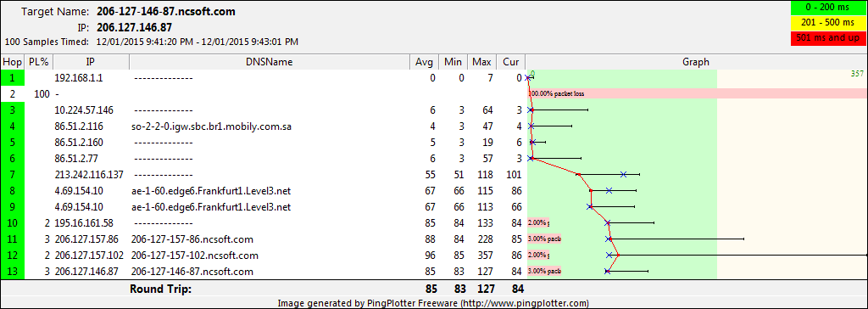
Task: Click the 357 graph scale label
Action: [857, 73]
